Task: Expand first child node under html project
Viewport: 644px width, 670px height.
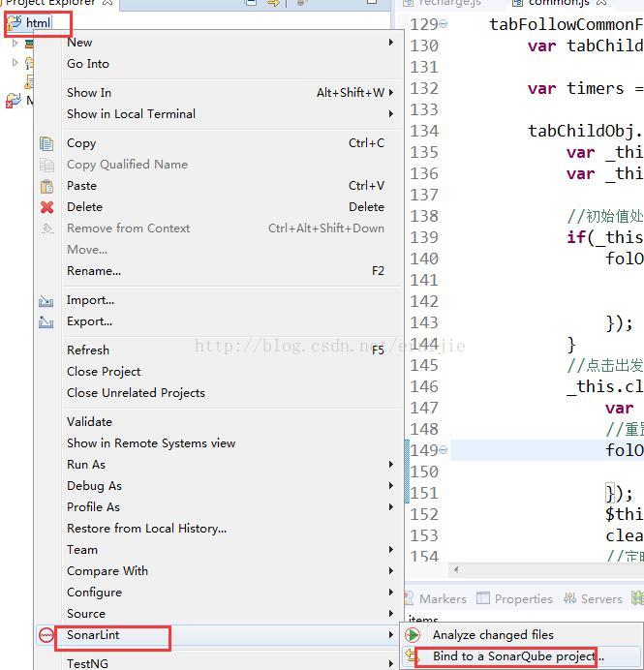Action: click(x=15, y=44)
